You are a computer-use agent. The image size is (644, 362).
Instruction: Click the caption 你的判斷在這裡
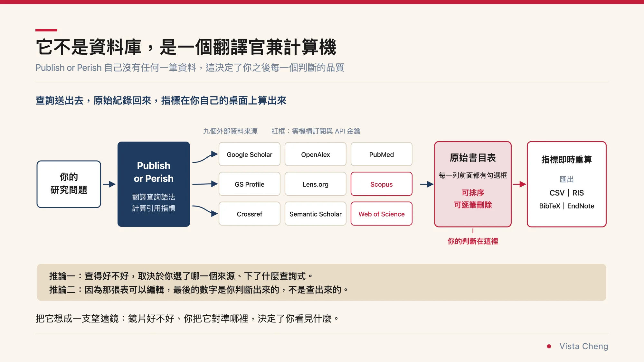coord(473,241)
